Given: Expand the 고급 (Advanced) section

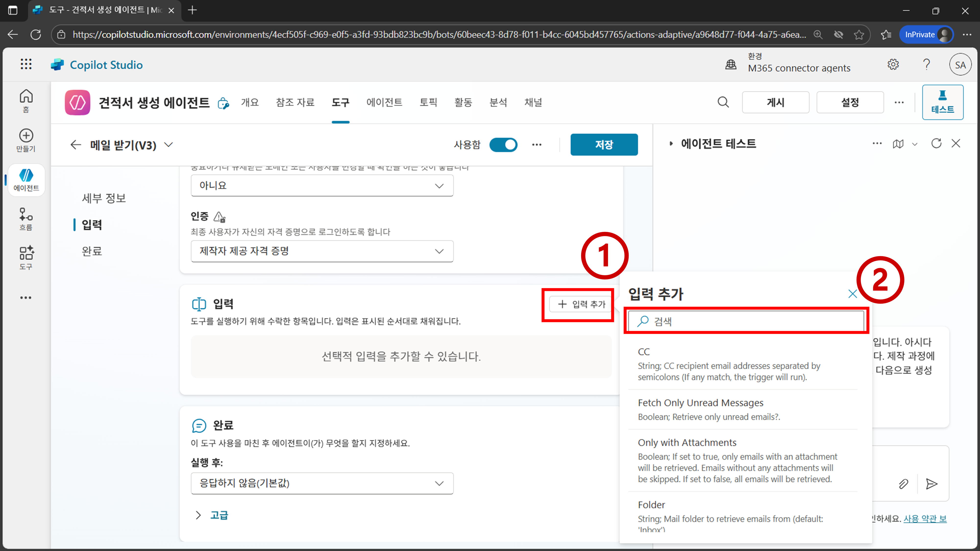Looking at the screenshot, I should click(x=219, y=515).
